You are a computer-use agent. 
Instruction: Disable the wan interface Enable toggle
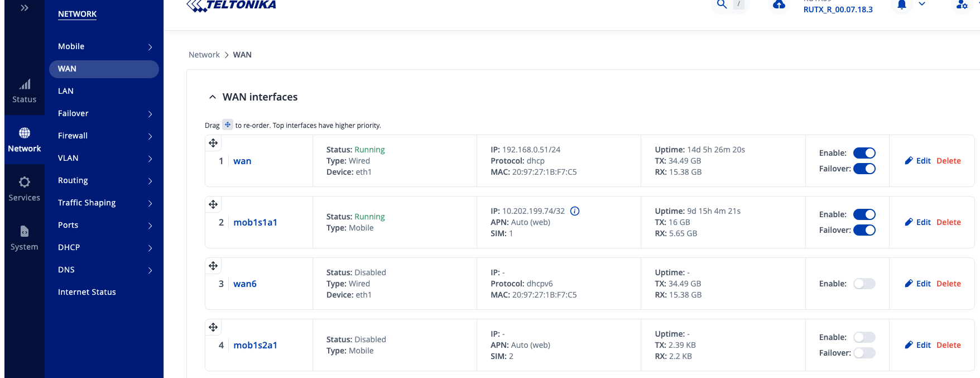(864, 153)
